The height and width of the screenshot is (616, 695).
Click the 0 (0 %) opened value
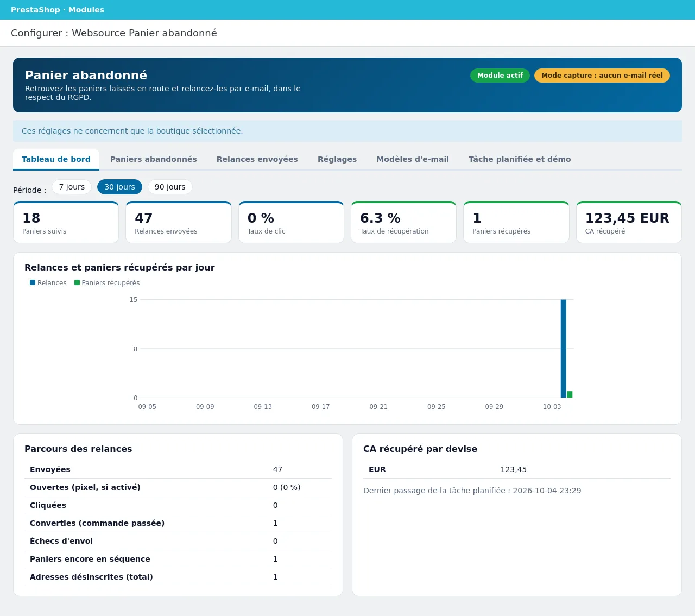pyautogui.click(x=287, y=487)
